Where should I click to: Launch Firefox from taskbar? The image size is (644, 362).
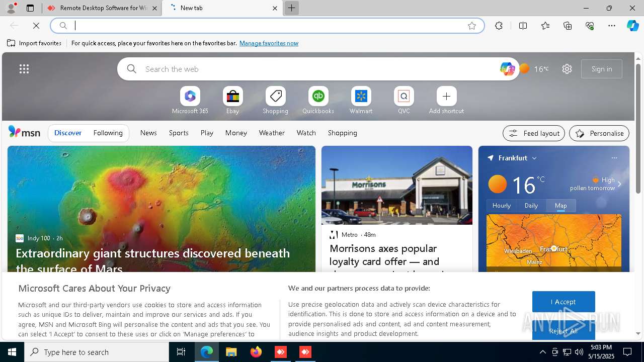pyautogui.click(x=256, y=352)
